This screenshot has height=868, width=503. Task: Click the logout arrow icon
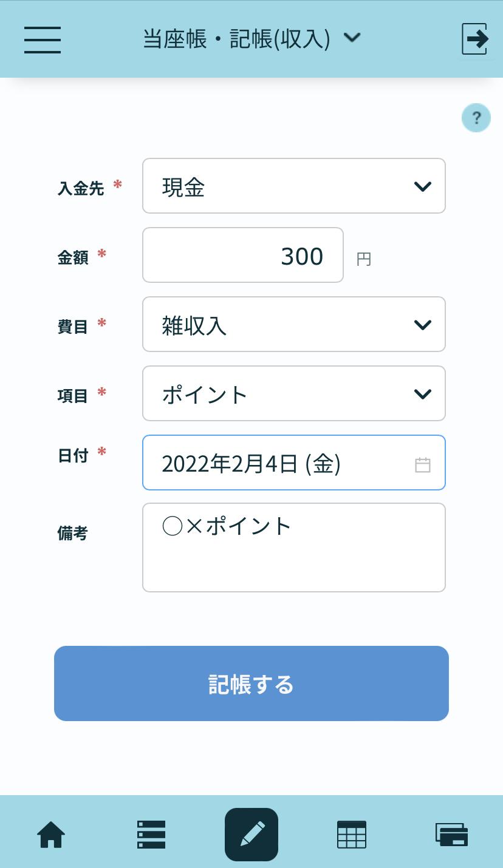(475, 39)
